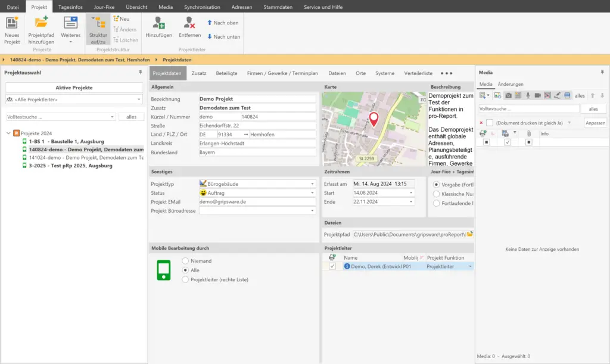Move project leader Nach unten
This screenshot has width=610, height=364.
[x=224, y=36]
